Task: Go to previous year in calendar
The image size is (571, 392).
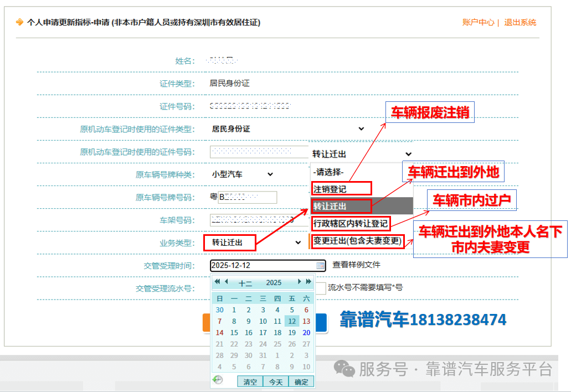Action: [x=217, y=282]
